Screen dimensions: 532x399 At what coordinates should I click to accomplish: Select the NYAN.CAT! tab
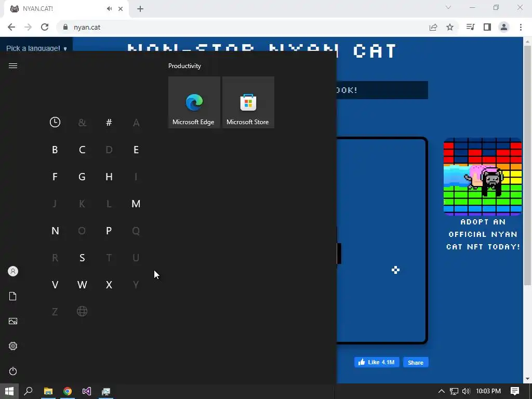pyautogui.click(x=66, y=9)
